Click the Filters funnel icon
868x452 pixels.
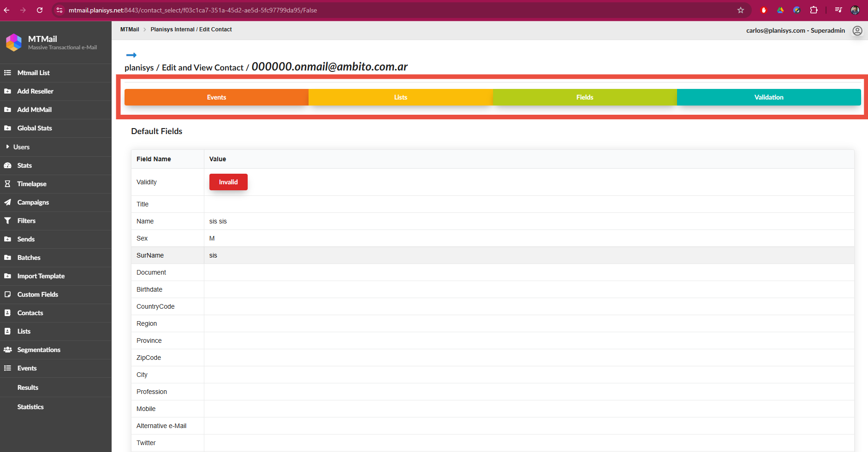coord(7,221)
